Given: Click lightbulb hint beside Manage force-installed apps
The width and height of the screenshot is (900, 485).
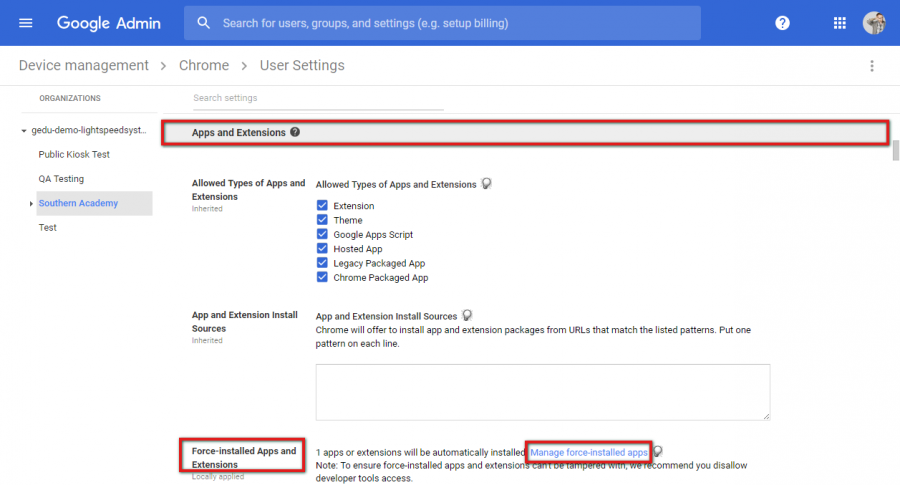Looking at the screenshot, I should tap(658, 452).
